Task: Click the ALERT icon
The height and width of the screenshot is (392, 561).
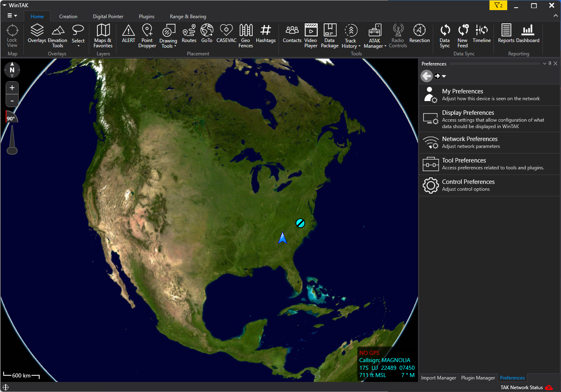Action: 129,34
